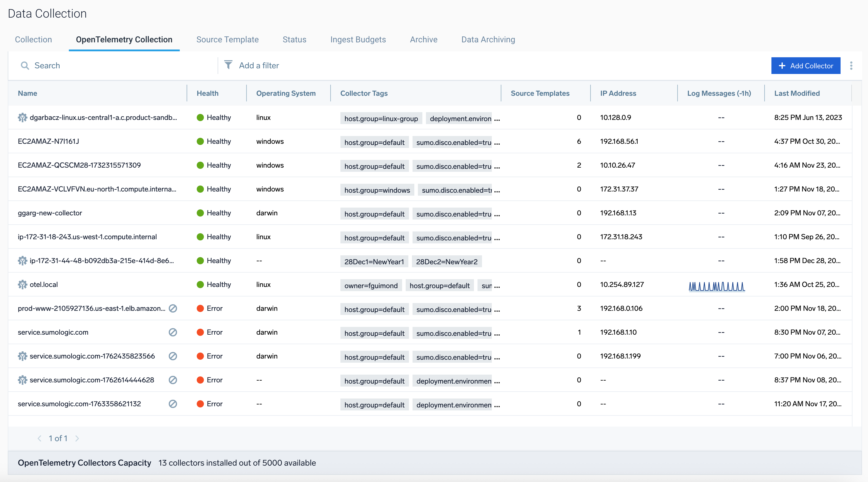Open the ggarg-new-collector entry

coord(50,213)
